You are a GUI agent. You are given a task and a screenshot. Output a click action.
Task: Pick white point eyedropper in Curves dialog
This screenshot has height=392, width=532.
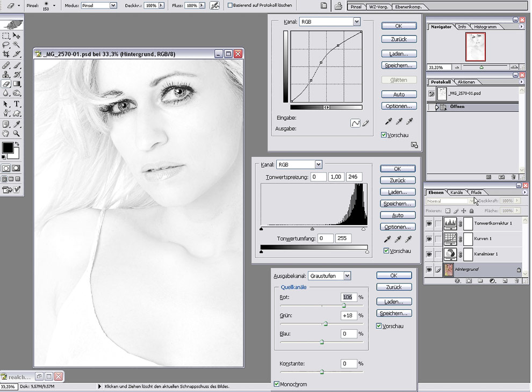[410, 121]
